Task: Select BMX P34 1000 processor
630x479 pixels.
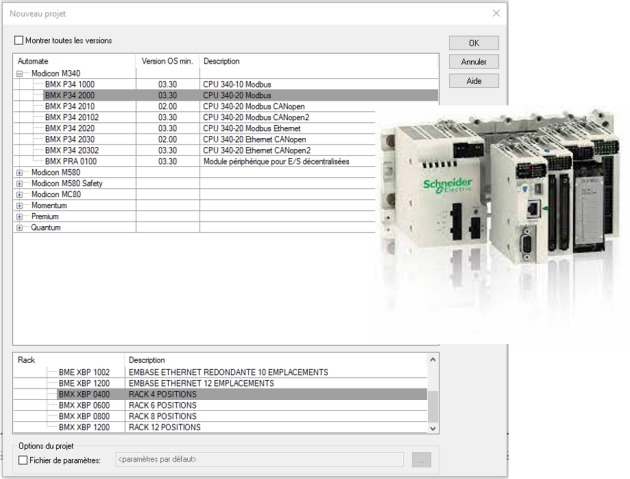Action: tap(70, 84)
